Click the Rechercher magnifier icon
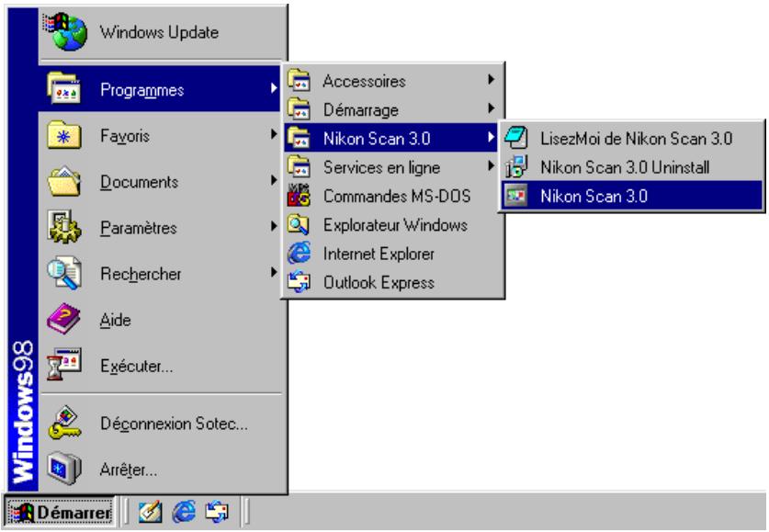This screenshot has width=769, height=532. 64,273
